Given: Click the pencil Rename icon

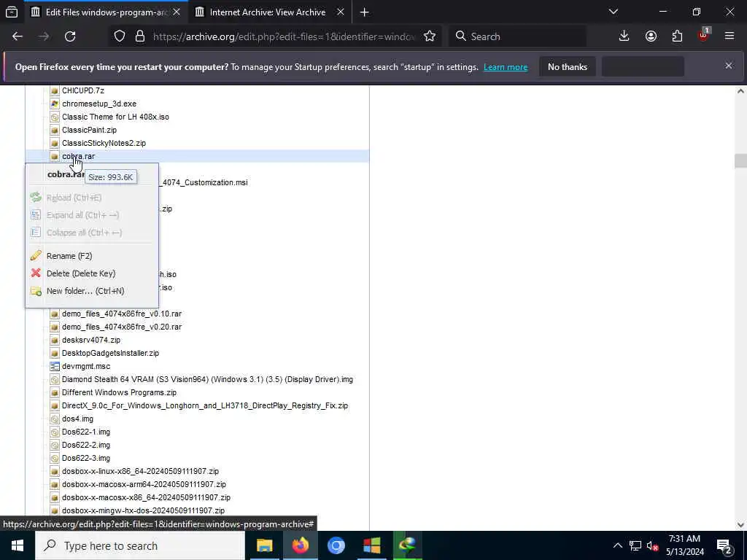Looking at the screenshot, I should click(36, 256).
